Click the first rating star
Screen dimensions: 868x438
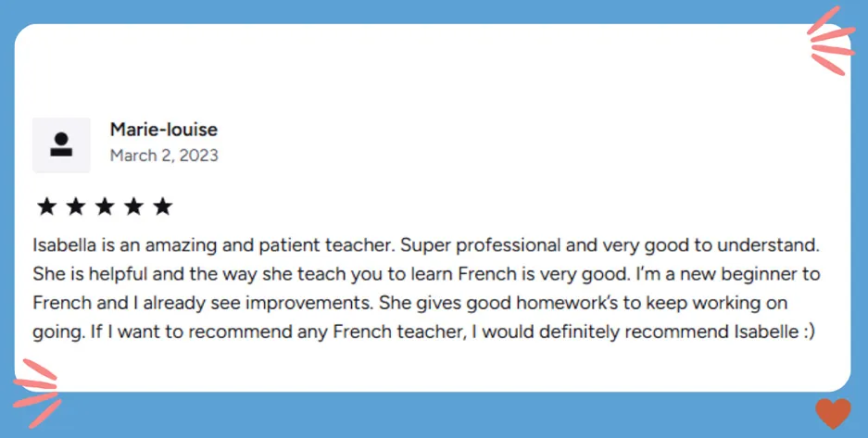[46, 206]
